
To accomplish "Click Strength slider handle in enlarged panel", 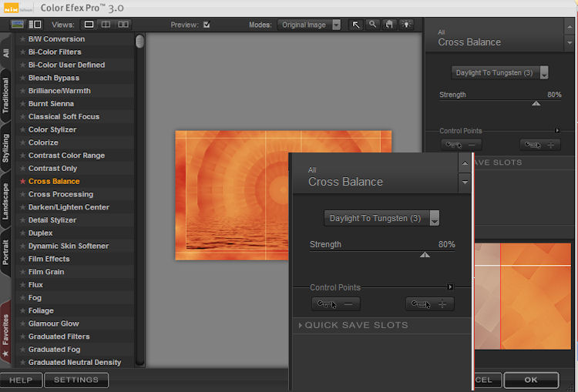I will pos(425,254).
